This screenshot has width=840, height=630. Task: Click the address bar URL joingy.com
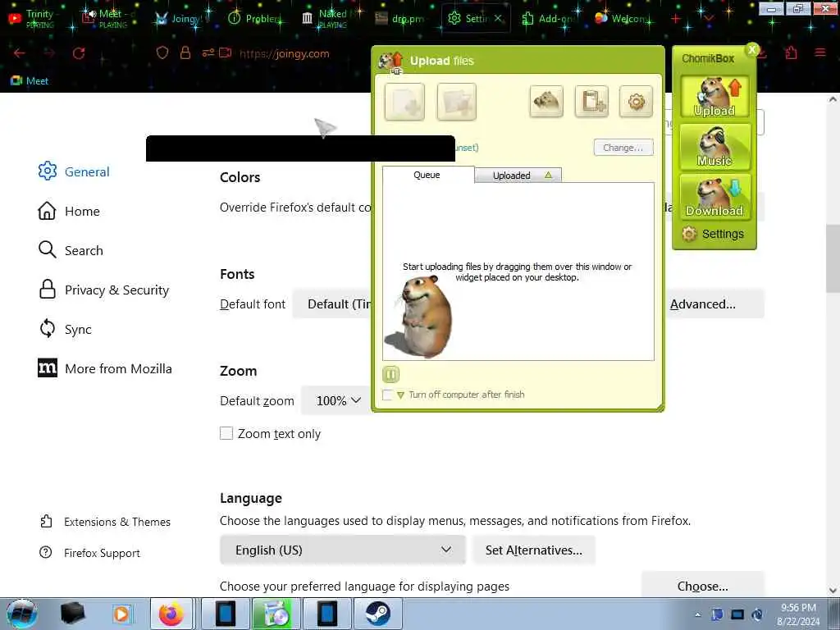pyautogui.click(x=284, y=53)
